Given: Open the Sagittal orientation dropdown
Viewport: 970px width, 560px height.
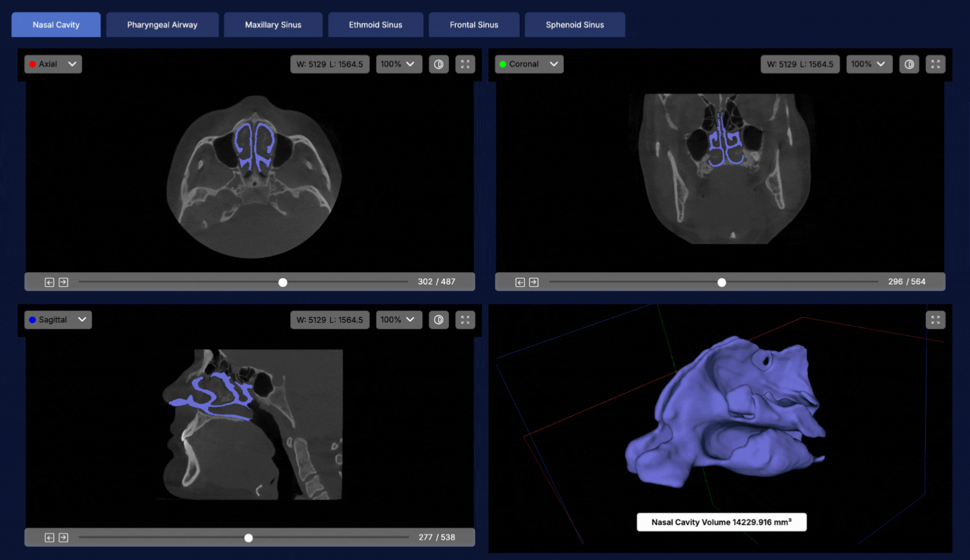Looking at the screenshot, I should pos(58,320).
